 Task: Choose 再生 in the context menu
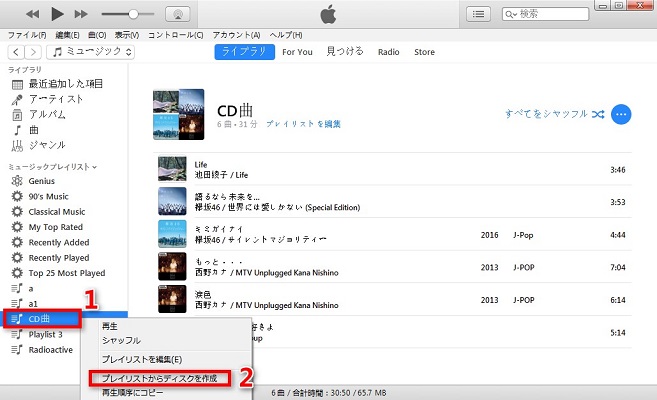[110, 326]
